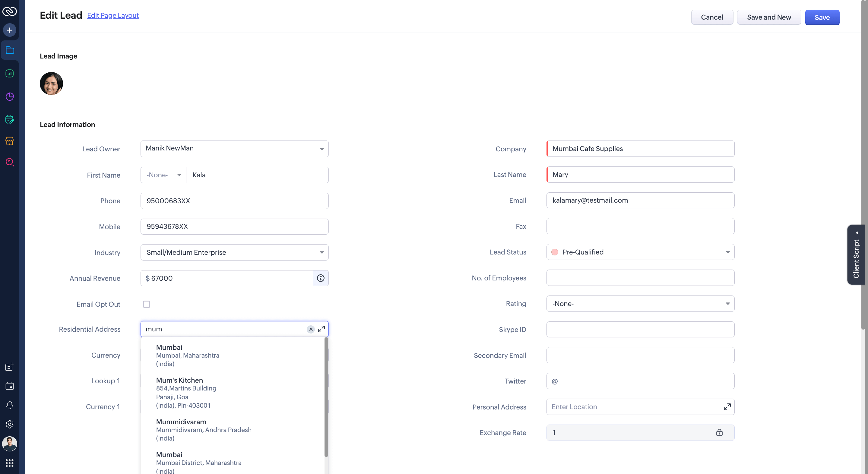Open the bar chart reports icon in sidebar
Image resolution: width=868 pixels, height=474 pixels.
tap(10, 74)
